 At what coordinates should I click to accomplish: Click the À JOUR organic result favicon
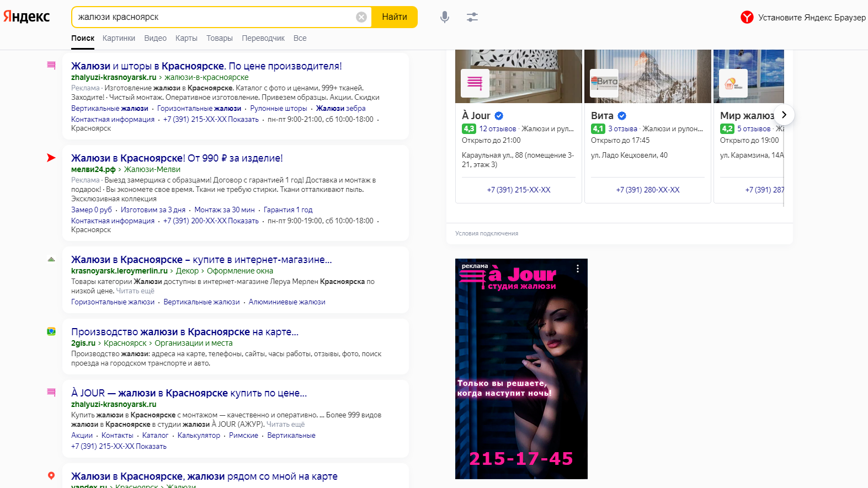pos(51,393)
